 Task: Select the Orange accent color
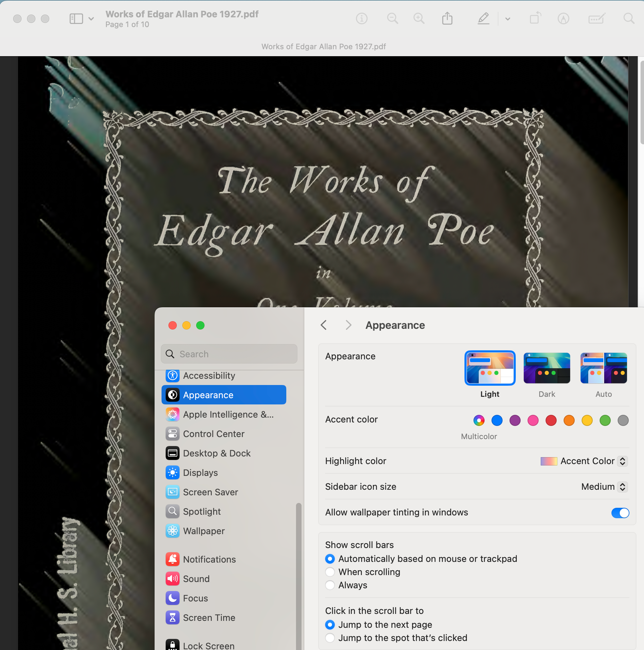pyautogui.click(x=569, y=420)
